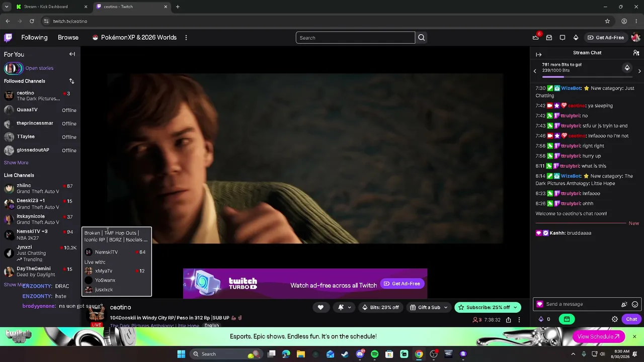Click the ceotino channel name below video

coord(120,307)
